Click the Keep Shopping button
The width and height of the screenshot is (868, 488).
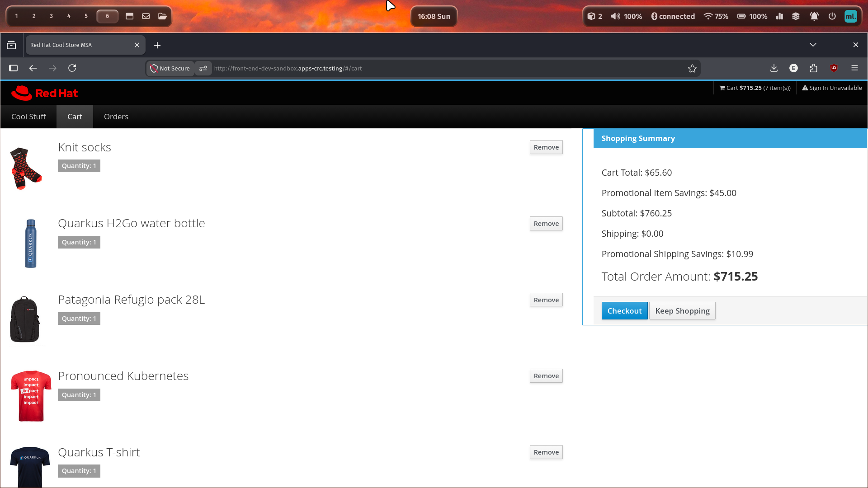(682, 311)
